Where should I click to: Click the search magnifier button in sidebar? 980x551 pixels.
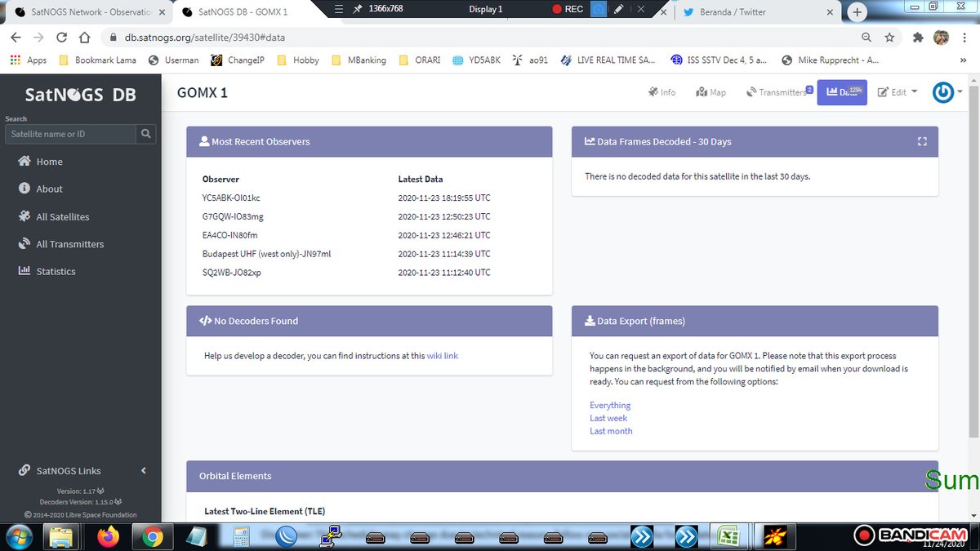tap(146, 134)
